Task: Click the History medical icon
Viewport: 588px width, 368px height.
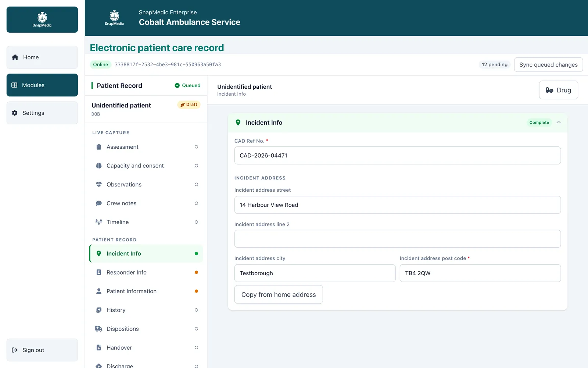Action: [99, 310]
